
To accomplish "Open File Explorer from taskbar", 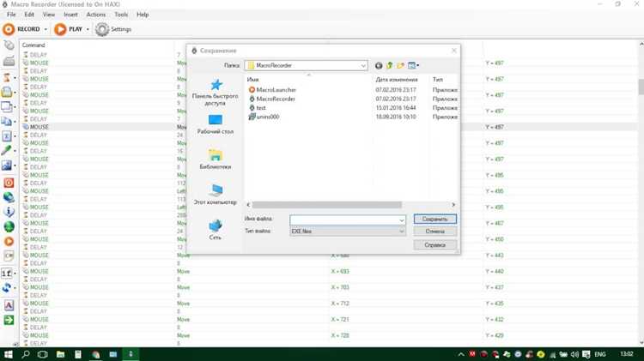I will coord(60,354).
